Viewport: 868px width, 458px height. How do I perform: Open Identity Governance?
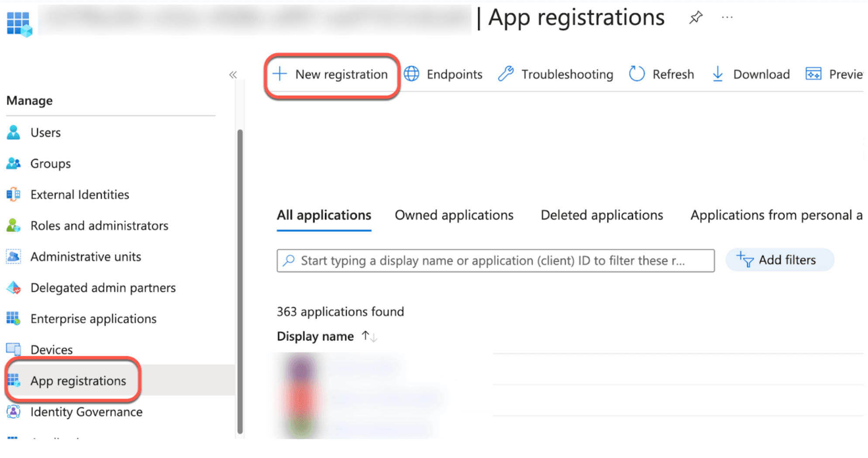86,412
